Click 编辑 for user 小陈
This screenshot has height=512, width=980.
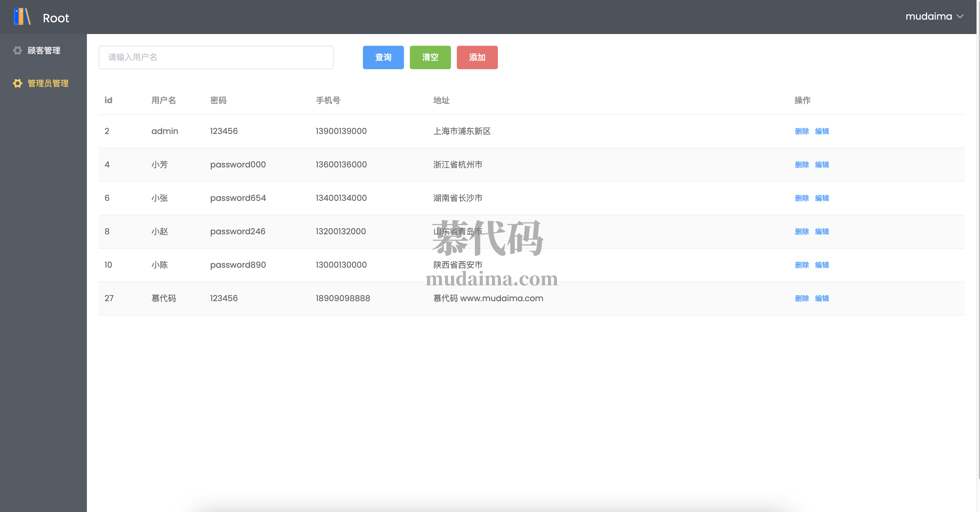pyautogui.click(x=822, y=265)
